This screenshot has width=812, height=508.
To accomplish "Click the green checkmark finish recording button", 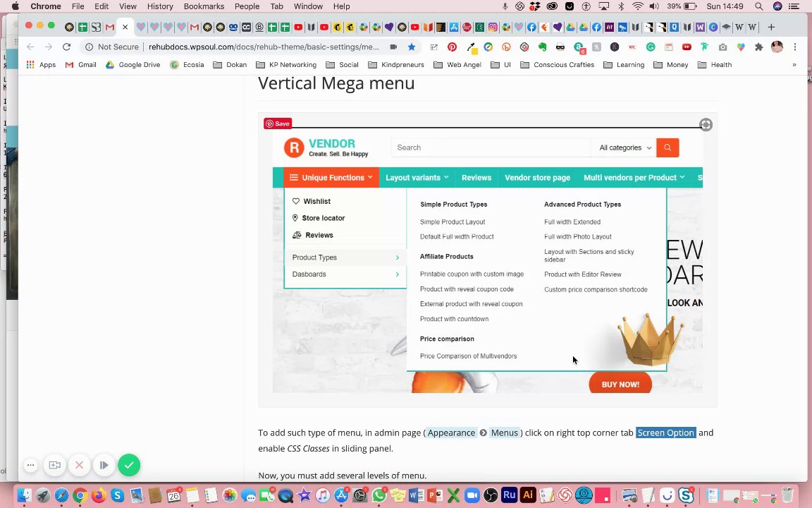I will click(x=129, y=465).
